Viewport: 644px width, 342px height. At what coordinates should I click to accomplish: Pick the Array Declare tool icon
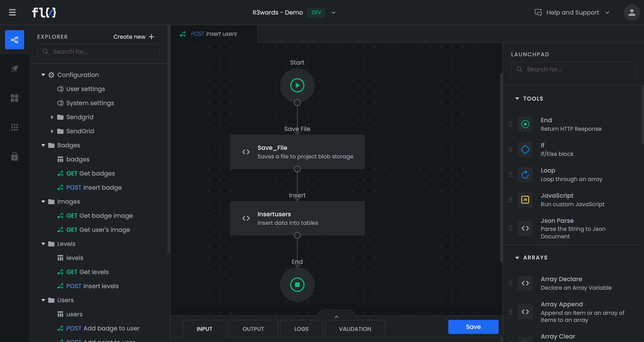[x=525, y=283]
